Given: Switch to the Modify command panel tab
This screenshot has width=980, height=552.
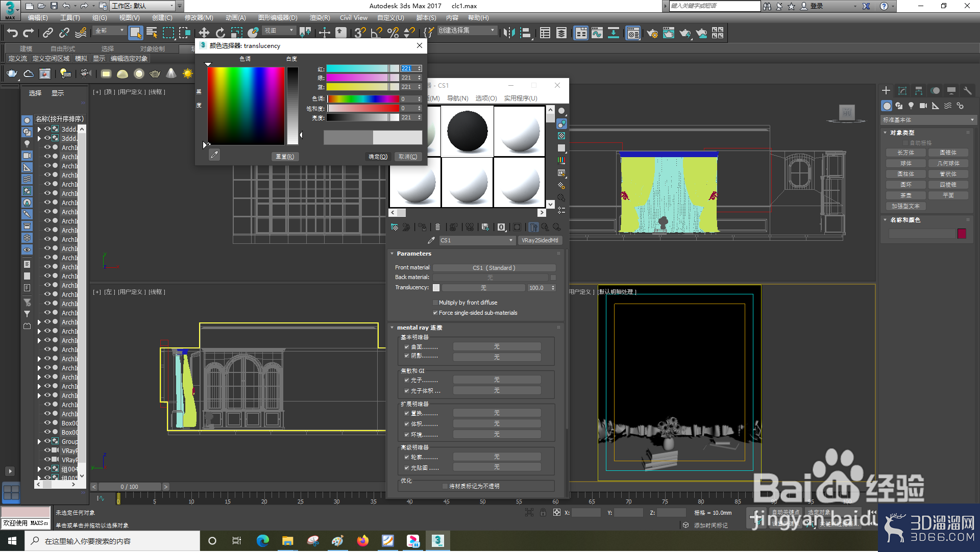Looking at the screenshot, I should coord(902,91).
